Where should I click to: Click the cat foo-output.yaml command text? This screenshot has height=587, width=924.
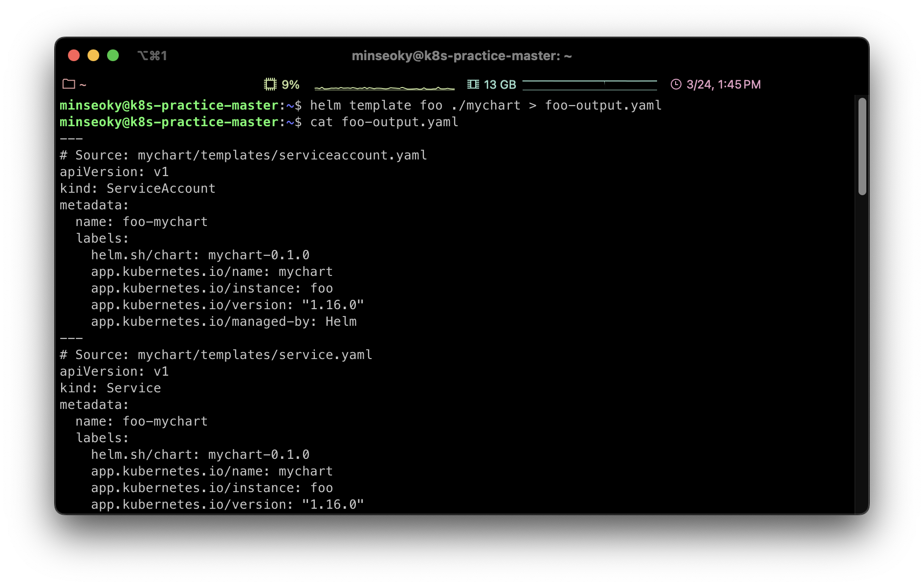384,122
